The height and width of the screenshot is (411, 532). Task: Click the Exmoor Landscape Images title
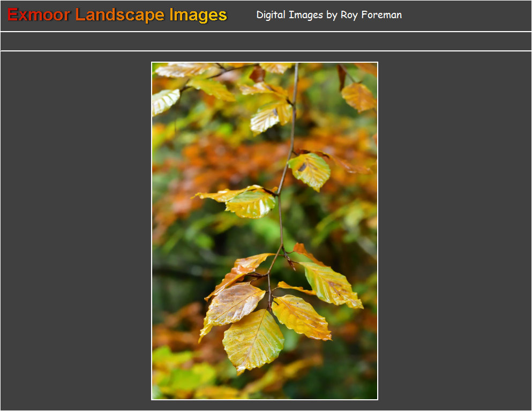coord(117,15)
